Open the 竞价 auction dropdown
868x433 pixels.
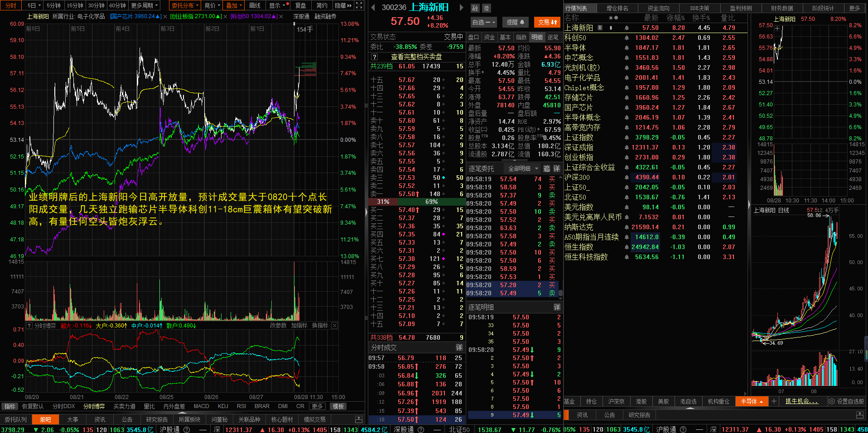point(212,5)
